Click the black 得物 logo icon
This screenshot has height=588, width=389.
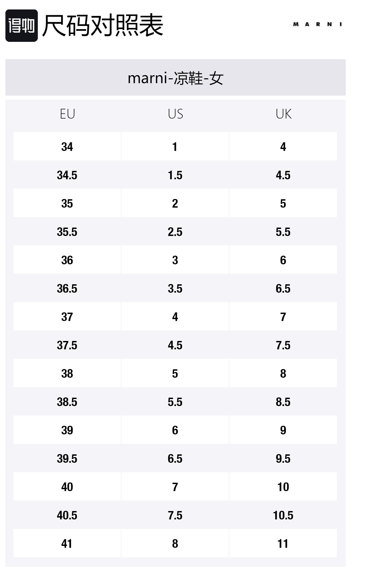click(22, 26)
